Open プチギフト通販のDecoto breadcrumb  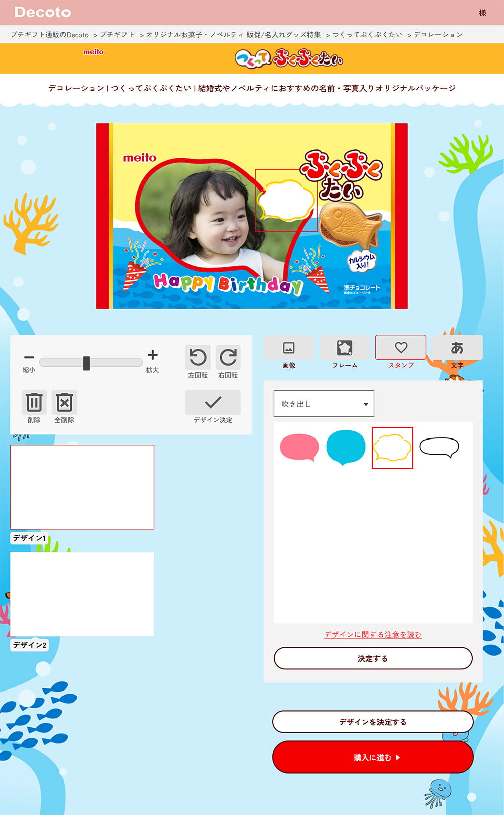49,35
